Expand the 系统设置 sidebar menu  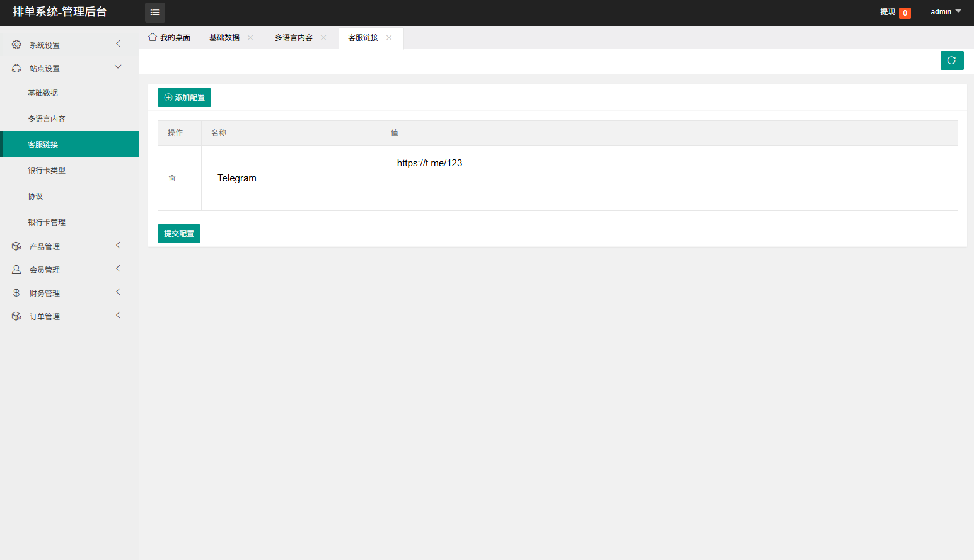coord(69,45)
